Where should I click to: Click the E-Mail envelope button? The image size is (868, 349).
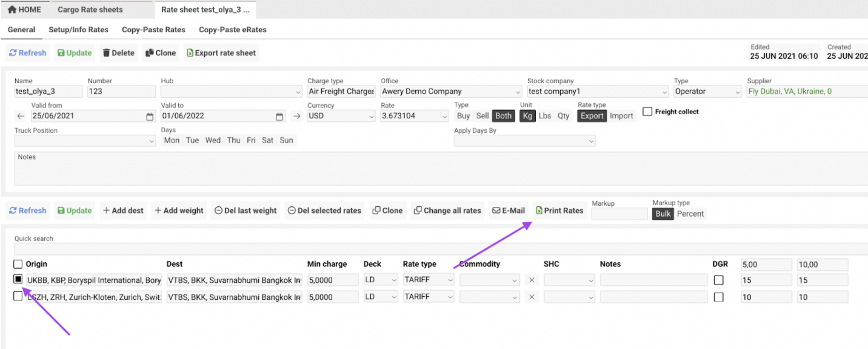508,211
